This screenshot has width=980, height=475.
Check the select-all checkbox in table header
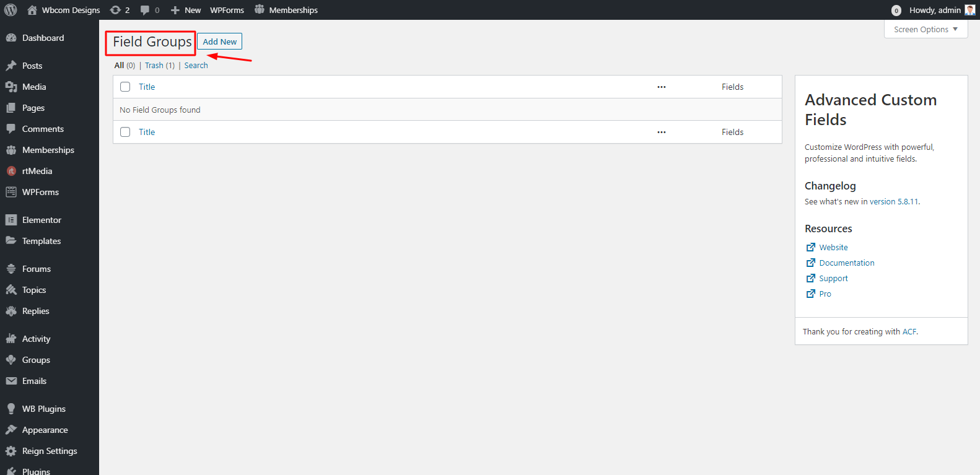(125, 87)
